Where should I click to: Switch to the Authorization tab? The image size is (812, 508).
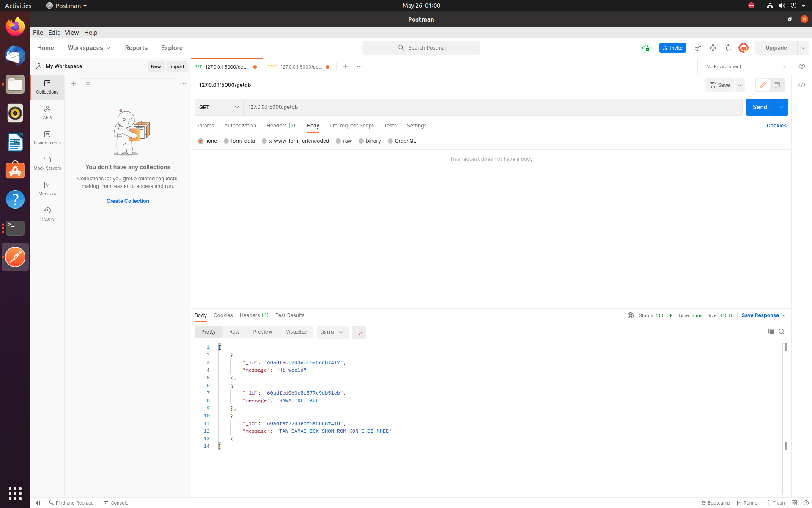(240, 126)
